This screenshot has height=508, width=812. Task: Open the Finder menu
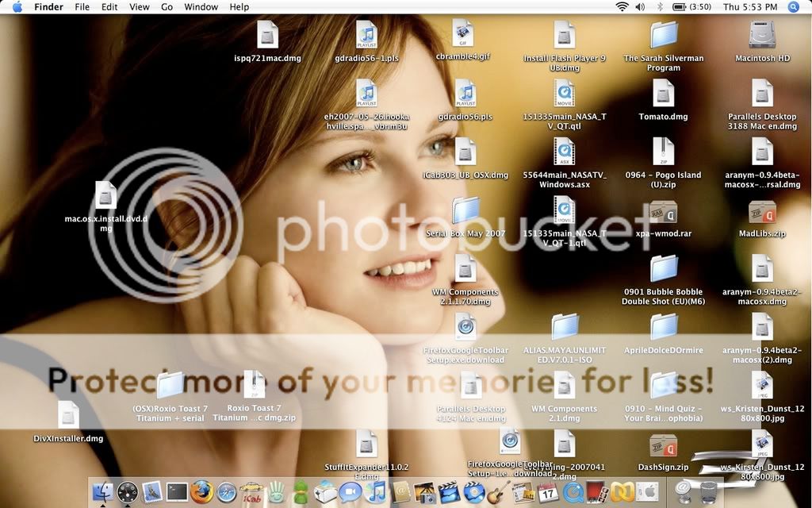(x=48, y=6)
